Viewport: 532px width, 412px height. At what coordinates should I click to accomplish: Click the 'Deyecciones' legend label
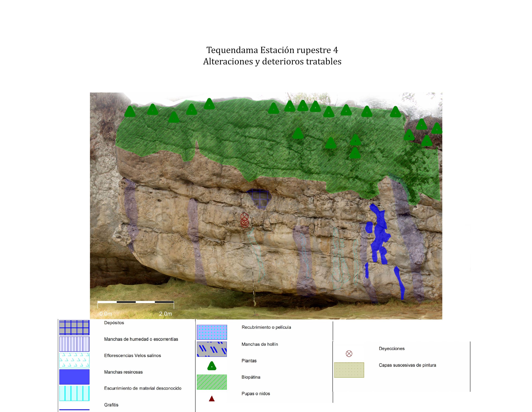pyautogui.click(x=392, y=349)
